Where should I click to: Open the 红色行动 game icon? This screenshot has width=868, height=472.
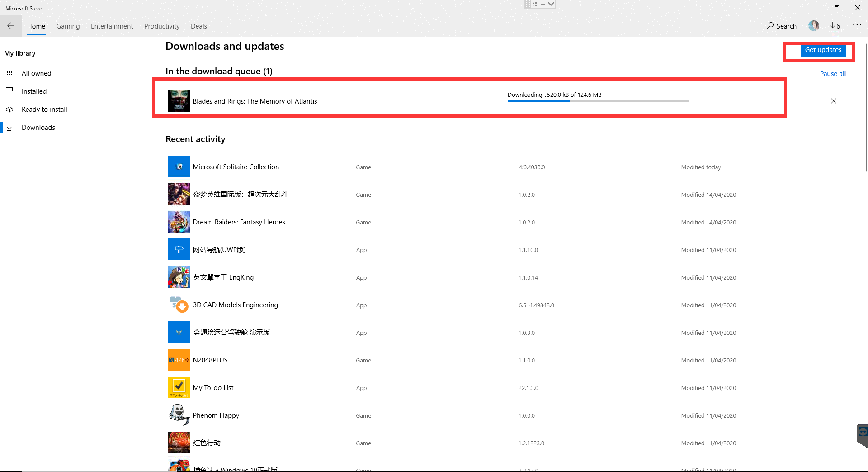click(x=179, y=443)
